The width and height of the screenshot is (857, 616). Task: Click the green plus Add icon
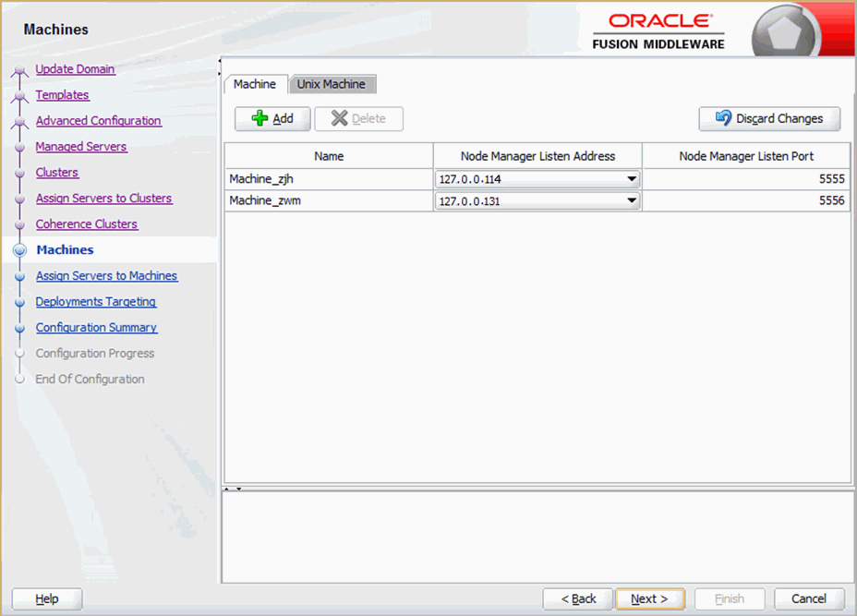click(260, 118)
